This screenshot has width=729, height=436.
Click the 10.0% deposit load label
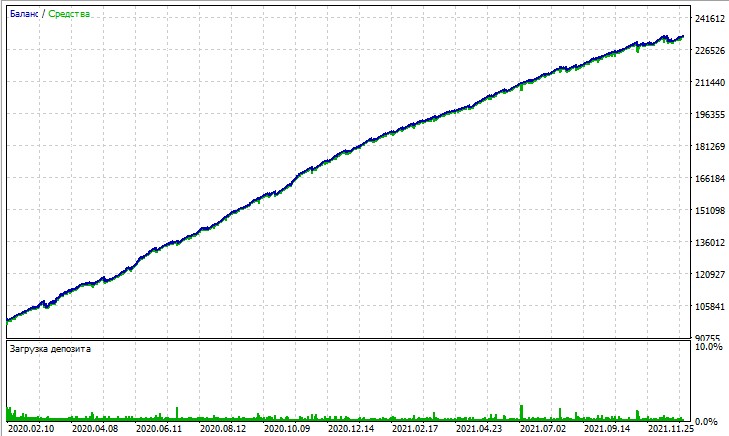pos(709,347)
